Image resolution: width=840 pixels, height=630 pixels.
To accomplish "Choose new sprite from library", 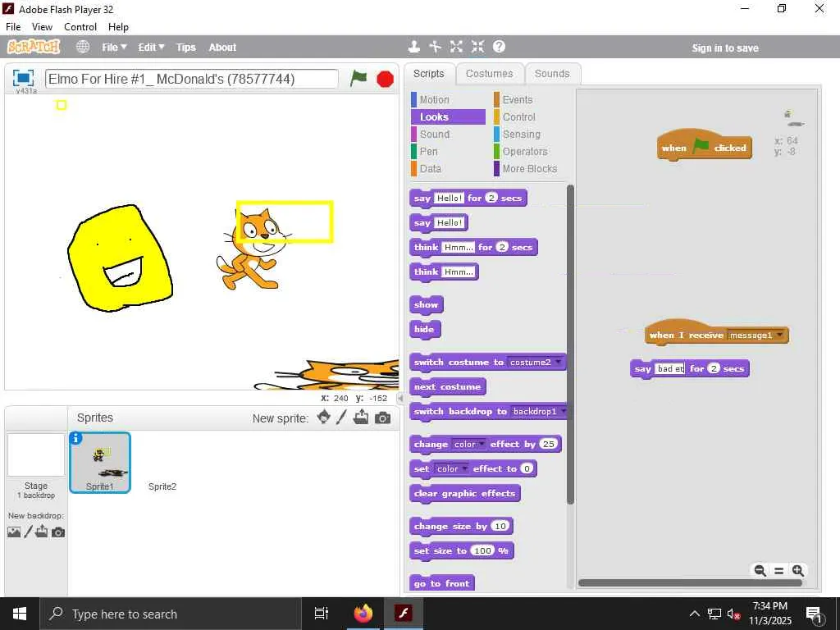I will coord(323,417).
